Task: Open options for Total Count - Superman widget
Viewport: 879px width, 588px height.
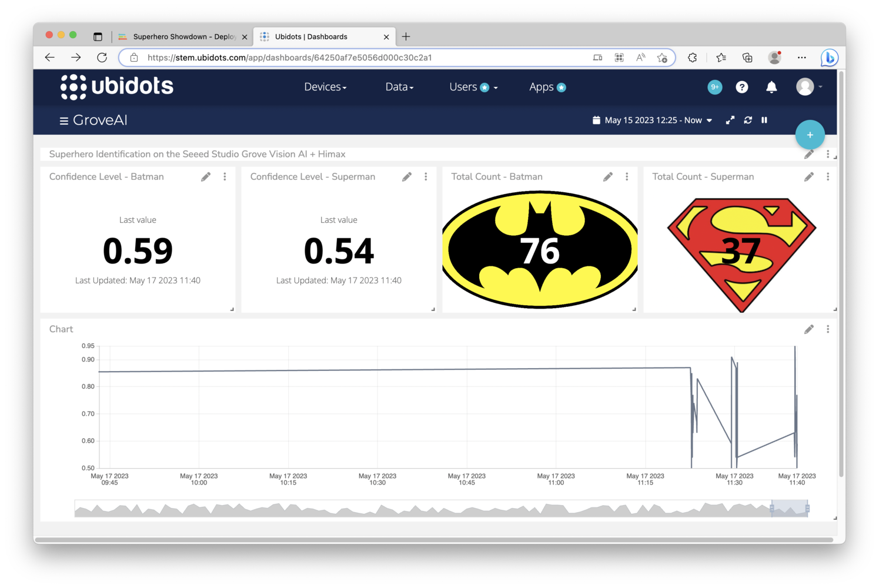Action: pos(828,176)
